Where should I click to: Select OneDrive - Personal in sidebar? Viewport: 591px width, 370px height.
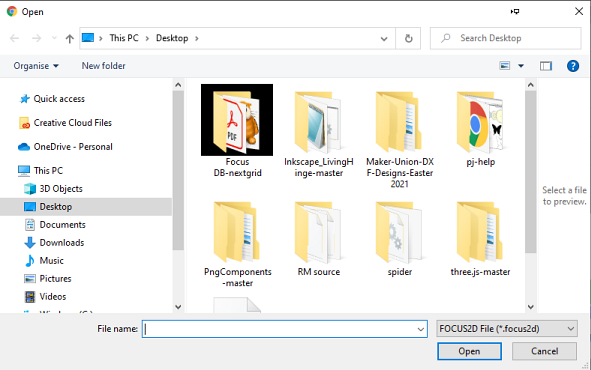(73, 147)
